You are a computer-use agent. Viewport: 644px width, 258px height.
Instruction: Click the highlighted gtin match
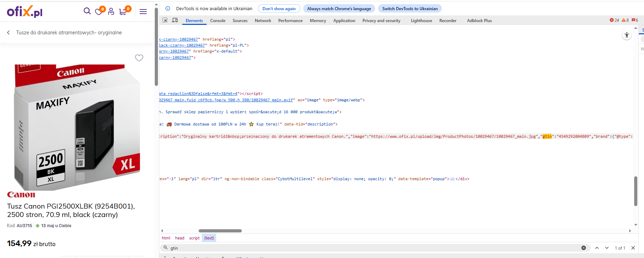(x=547, y=136)
